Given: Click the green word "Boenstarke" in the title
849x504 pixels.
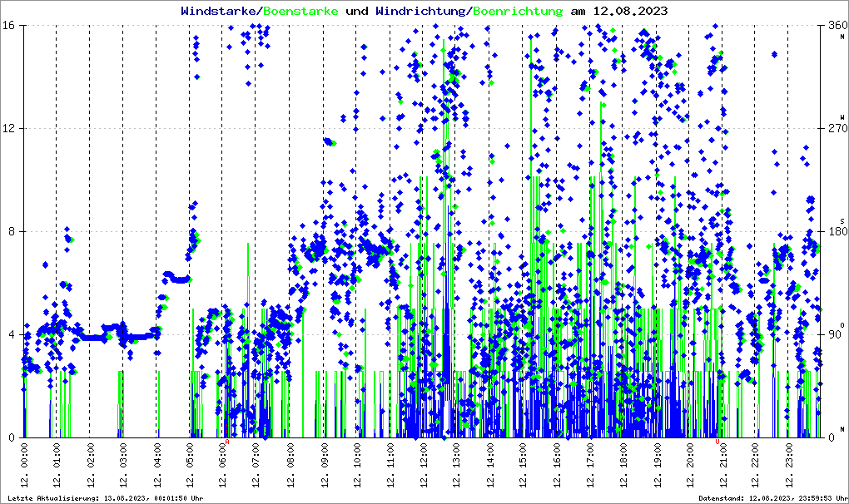Looking at the screenshot, I should 300,12.
